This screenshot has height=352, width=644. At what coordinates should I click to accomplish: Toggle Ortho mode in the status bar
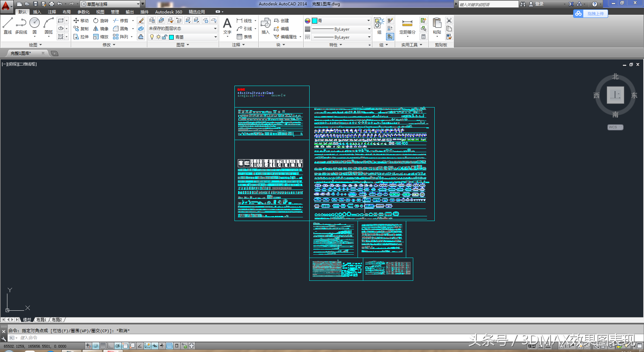point(110,346)
